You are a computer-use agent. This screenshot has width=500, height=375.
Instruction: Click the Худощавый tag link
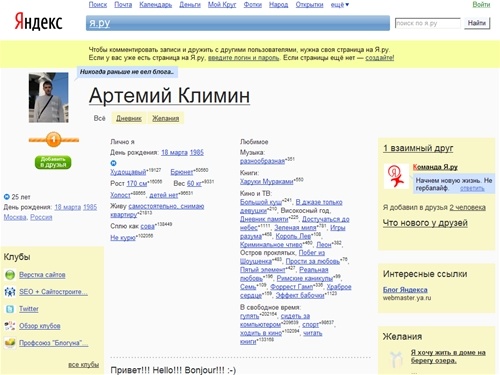tap(128, 172)
